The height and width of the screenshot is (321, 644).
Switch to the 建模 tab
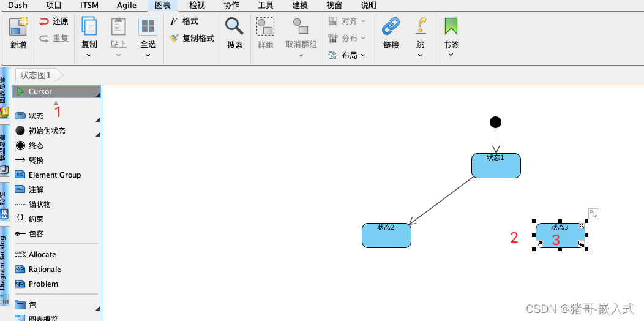[x=300, y=6]
